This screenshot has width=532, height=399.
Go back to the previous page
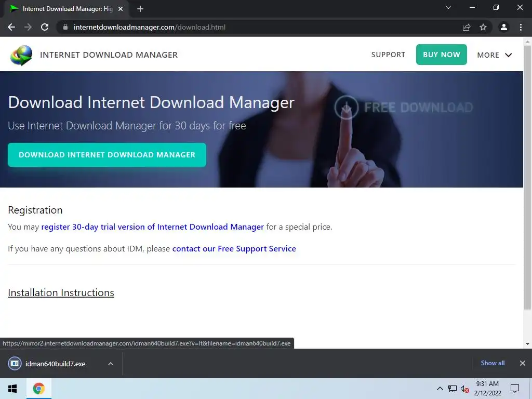(11, 27)
